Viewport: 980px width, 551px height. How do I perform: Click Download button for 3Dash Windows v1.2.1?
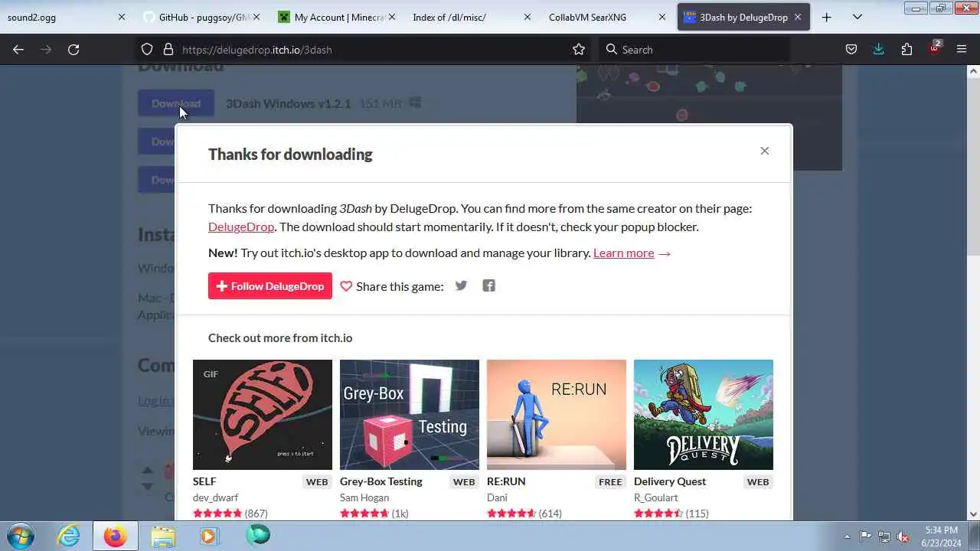click(176, 103)
